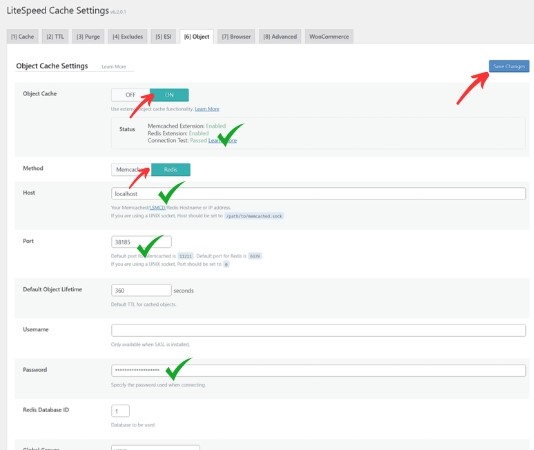Viewport: 534px width, 450px height.
Task: Turn Object Cache ON
Action: point(169,95)
